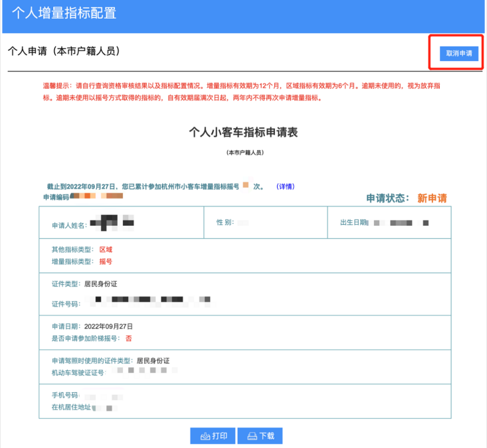Click the 个人小客车指标申请表 form title
The image size is (487, 448).
click(x=243, y=132)
